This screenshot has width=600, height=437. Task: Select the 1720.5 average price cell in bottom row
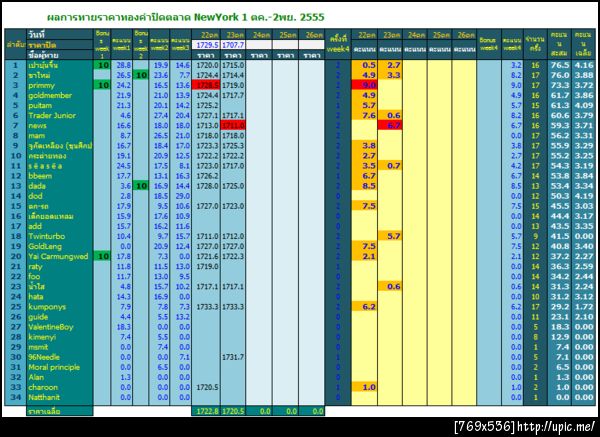tap(233, 411)
